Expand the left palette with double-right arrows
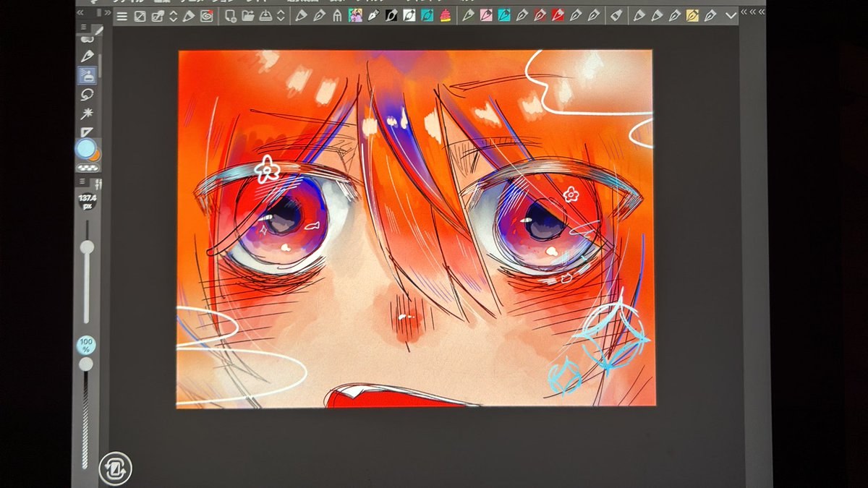 point(107,13)
